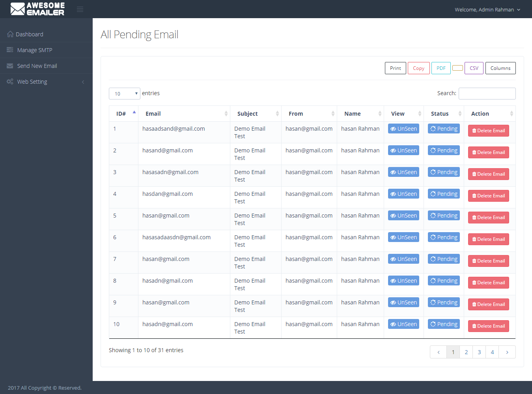The height and width of the screenshot is (394, 532).
Task: Click the Awesome Emailer logo
Action: click(x=37, y=9)
